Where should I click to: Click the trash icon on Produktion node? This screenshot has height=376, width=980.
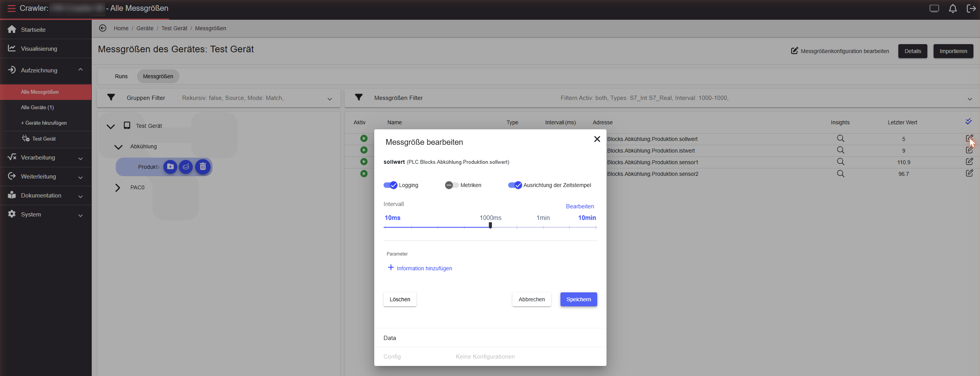tap(203, 167)
